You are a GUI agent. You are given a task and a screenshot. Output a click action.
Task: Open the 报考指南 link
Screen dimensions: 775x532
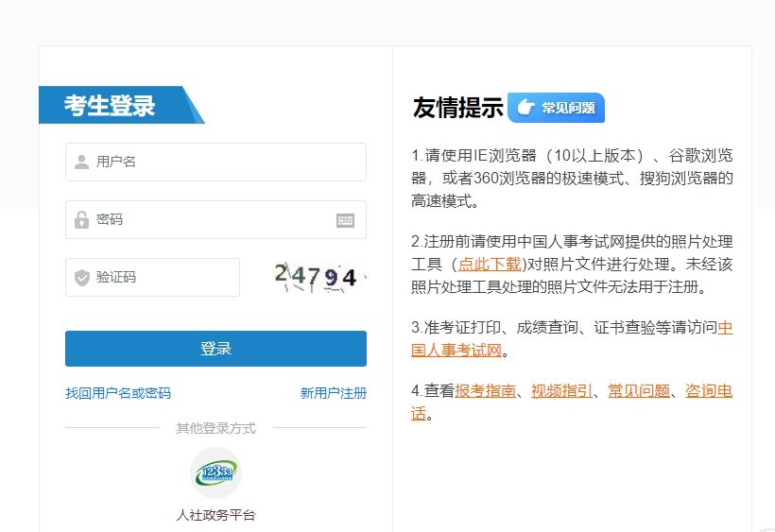click(x=486, y=390)
